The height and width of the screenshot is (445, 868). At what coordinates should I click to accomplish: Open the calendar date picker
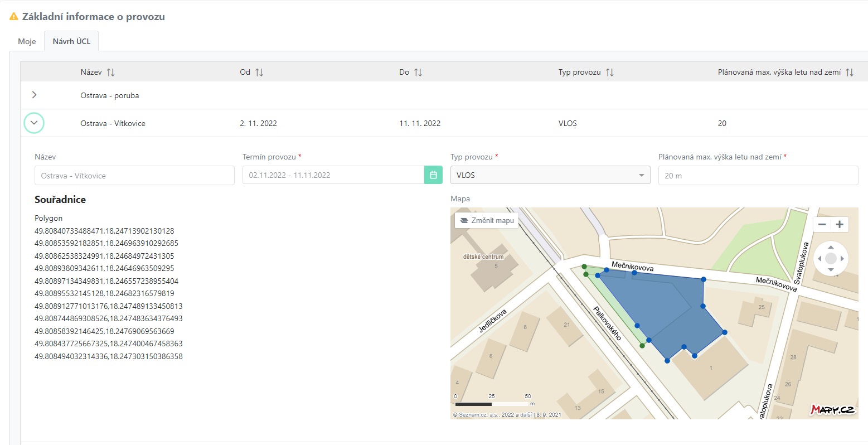(x=433, y=175)
